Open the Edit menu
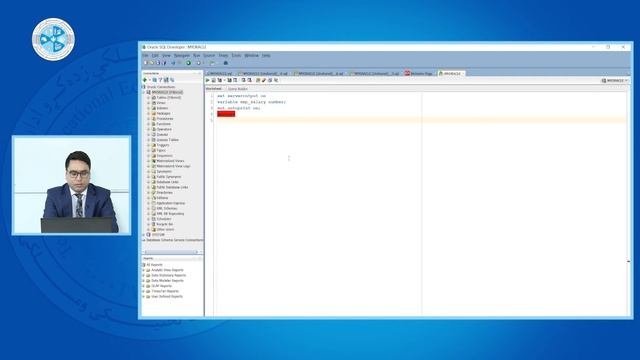This screenshot has width=640, height=360. coord(155,56)
